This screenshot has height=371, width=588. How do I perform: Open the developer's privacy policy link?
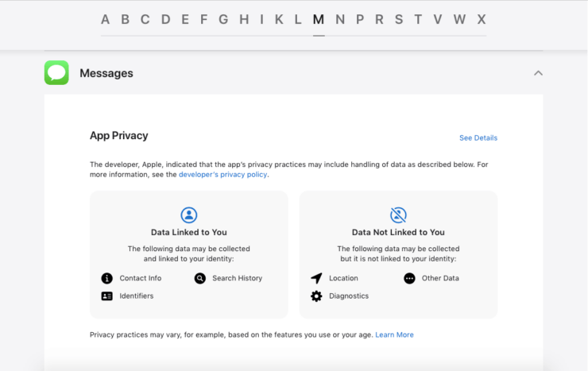pyautogui.click(x=222, y=175)
